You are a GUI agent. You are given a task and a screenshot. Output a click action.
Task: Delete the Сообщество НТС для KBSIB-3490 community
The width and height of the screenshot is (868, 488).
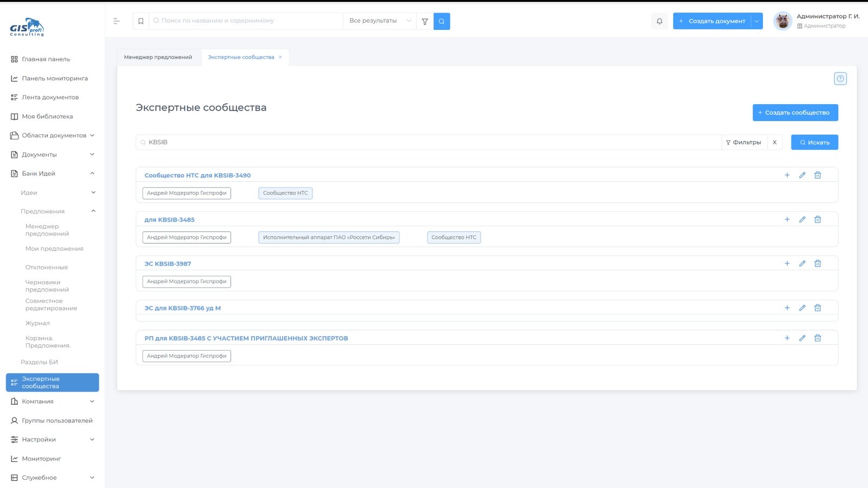818,175
